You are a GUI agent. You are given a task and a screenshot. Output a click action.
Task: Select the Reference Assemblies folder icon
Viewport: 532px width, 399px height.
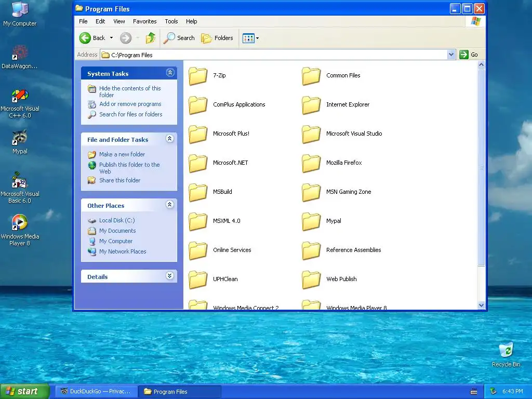pos(311,250)
